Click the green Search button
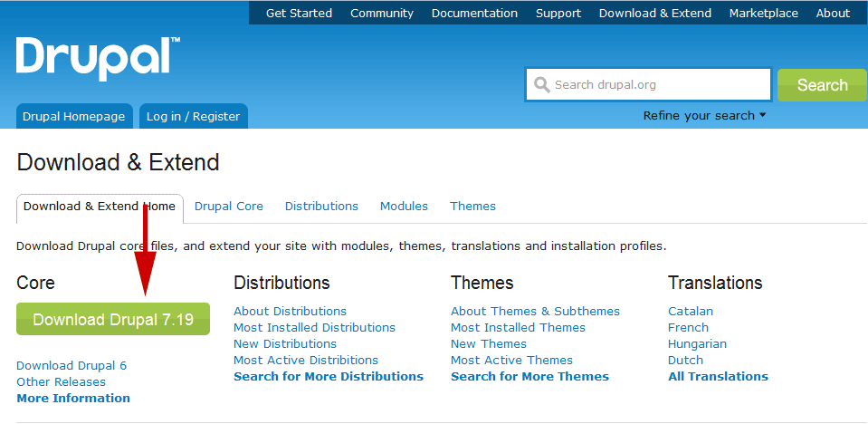The height and width of the screenshot is (424, 868). coord(822,85)
